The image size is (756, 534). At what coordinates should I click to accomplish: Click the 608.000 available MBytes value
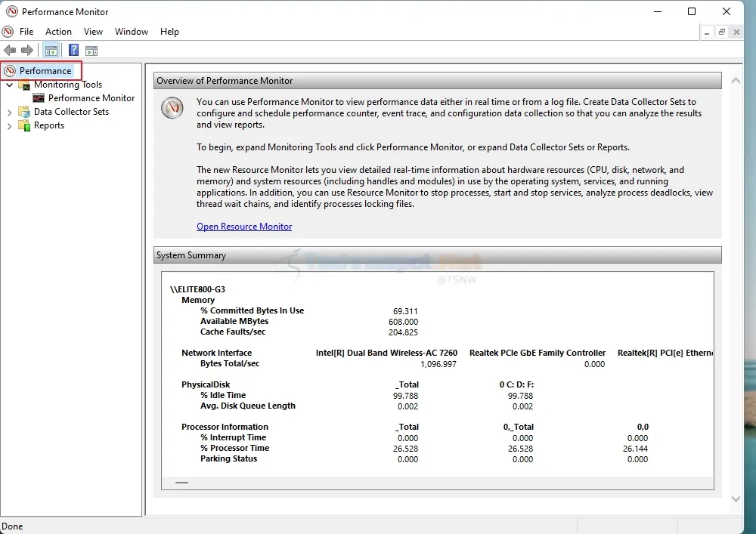(x=404, y=322)
